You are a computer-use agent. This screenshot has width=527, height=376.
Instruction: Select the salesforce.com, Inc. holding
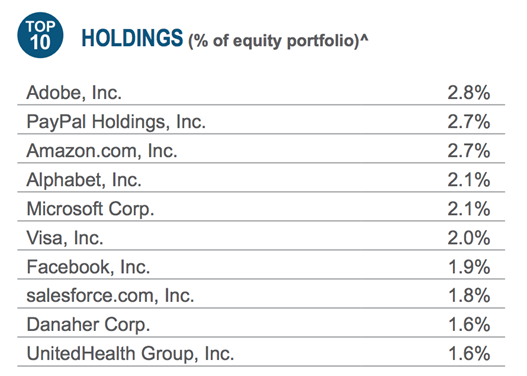click(110, 296)
